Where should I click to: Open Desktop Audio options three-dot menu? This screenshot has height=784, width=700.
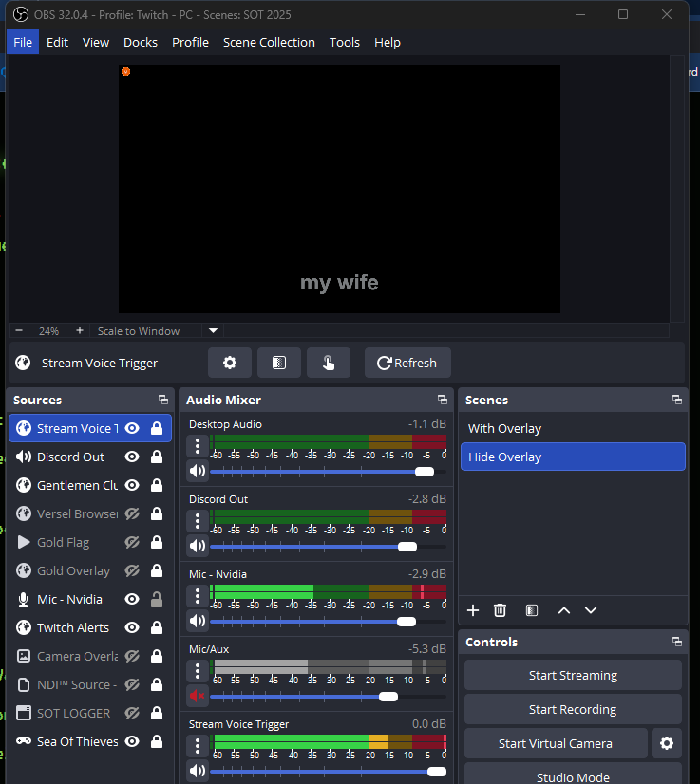(198, 446)
